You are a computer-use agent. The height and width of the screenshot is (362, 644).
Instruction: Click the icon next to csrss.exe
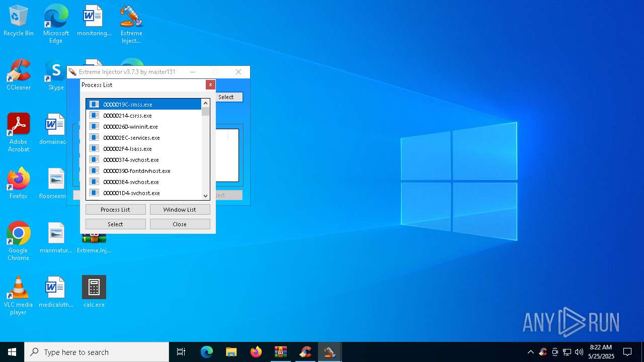pyautogui.click(x=94, y=116)
